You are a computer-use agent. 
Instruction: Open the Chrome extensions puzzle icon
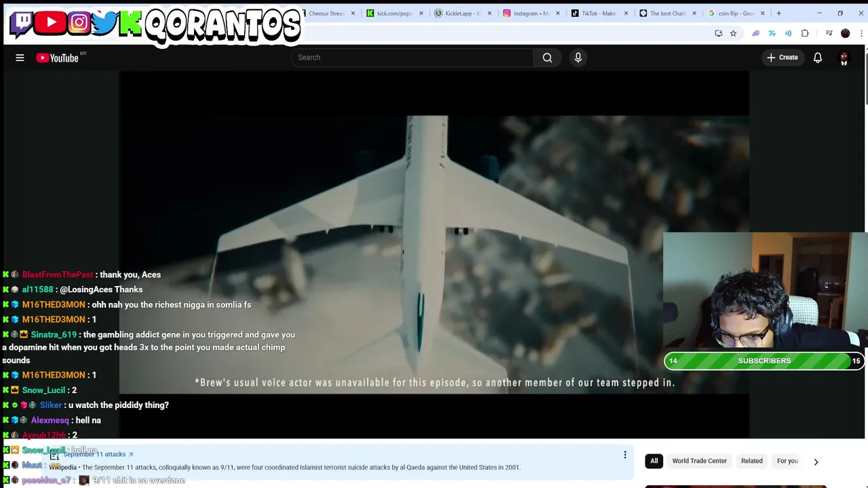click(x=805, y=33)
